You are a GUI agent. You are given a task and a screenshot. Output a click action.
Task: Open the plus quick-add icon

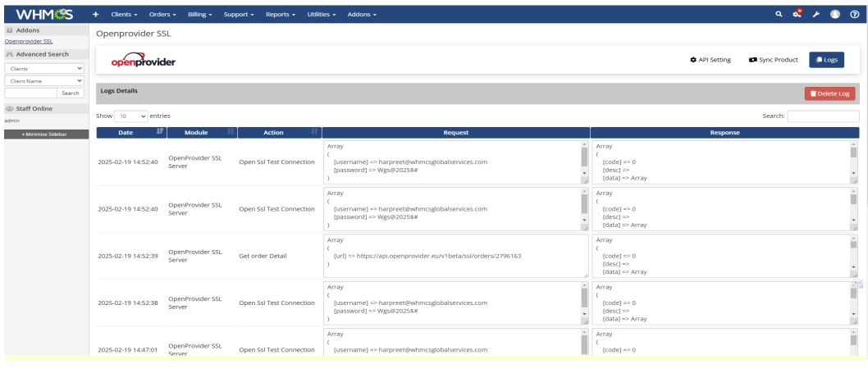[95, 15]
